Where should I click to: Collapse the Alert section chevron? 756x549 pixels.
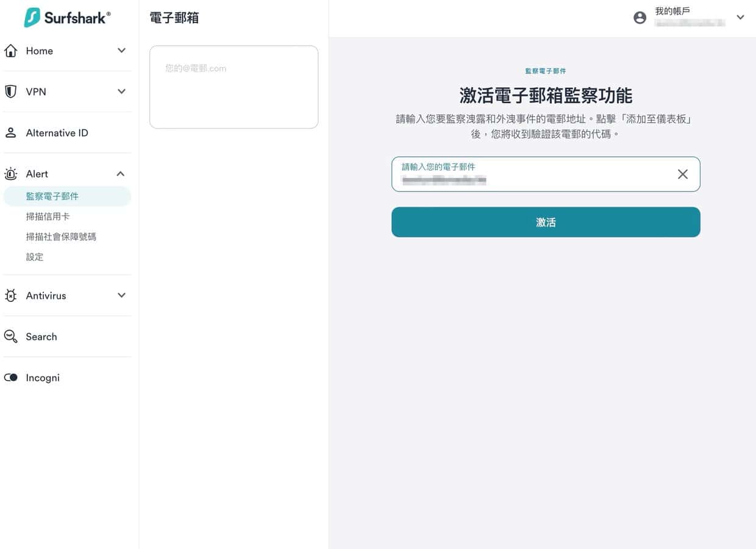click(121, 174)
